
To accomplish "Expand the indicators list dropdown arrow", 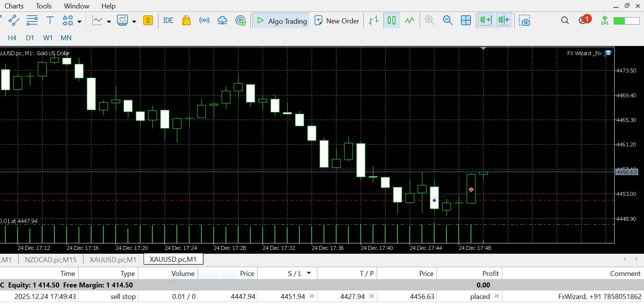I will coord(109,21).
